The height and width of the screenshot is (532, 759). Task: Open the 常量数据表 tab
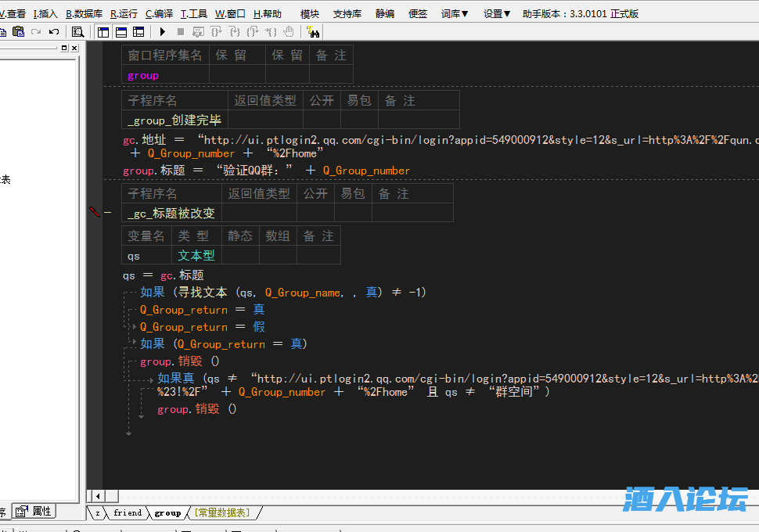[x=222, y=513]
